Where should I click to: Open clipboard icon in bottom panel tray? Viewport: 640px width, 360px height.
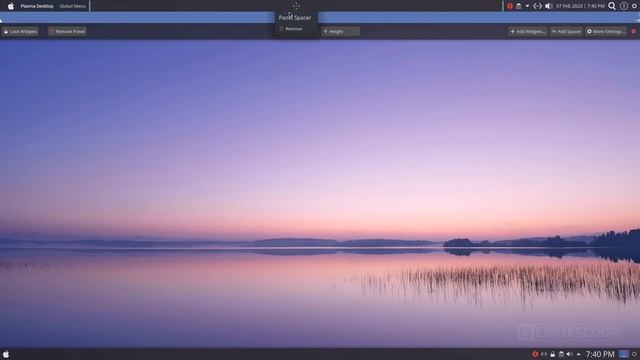point(561,354)
